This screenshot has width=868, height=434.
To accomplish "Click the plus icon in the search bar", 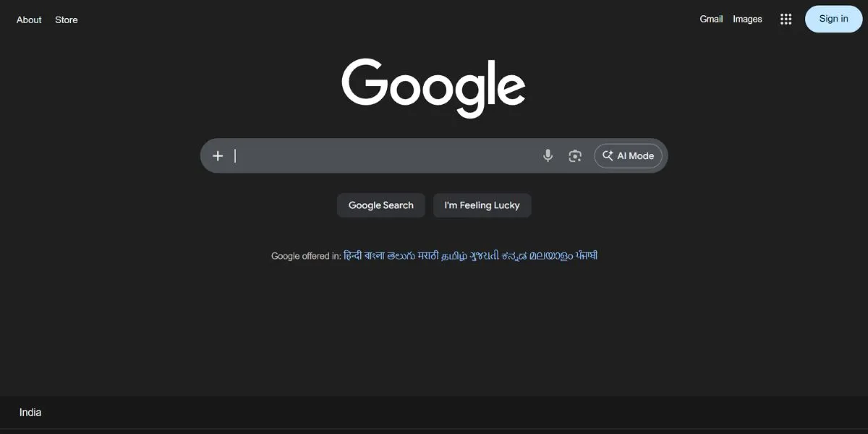I will 218,155.
